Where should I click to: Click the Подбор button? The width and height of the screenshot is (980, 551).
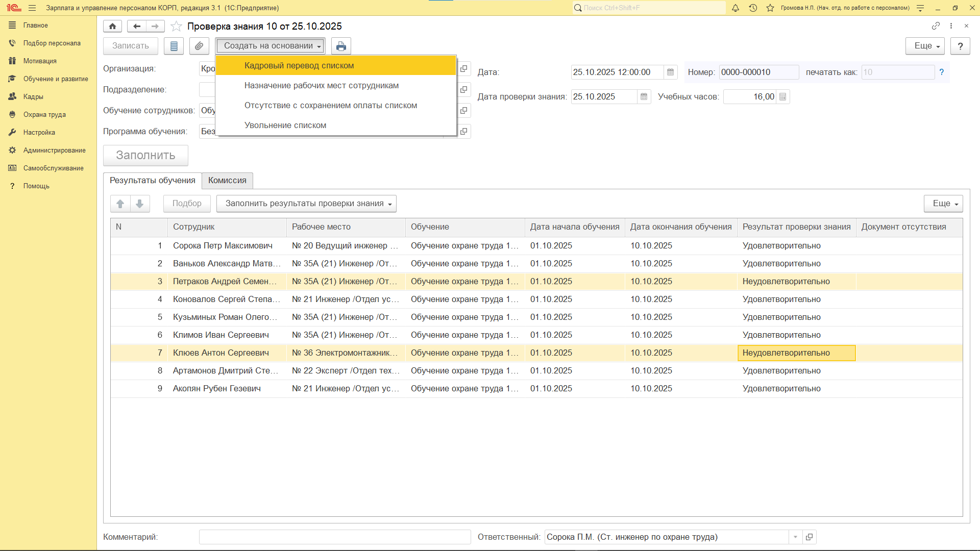click(187, 204)
